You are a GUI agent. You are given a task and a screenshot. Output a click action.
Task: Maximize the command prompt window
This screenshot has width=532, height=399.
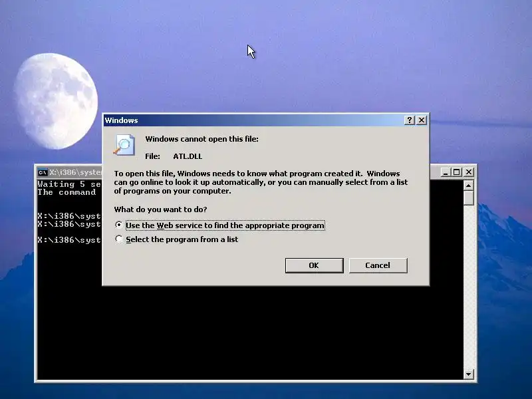(x=457, y=172)
